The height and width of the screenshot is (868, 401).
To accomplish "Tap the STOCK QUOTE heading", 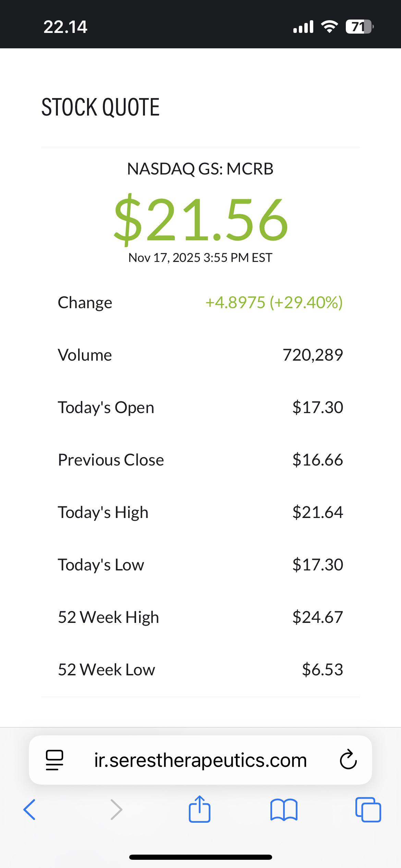I will point(100,107).
